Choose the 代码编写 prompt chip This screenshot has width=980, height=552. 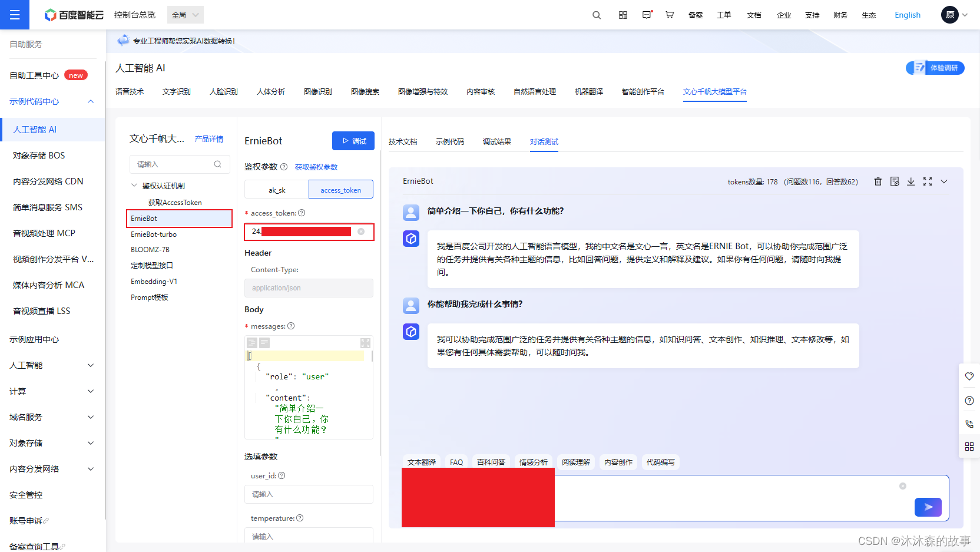click(x=661, y=462)
